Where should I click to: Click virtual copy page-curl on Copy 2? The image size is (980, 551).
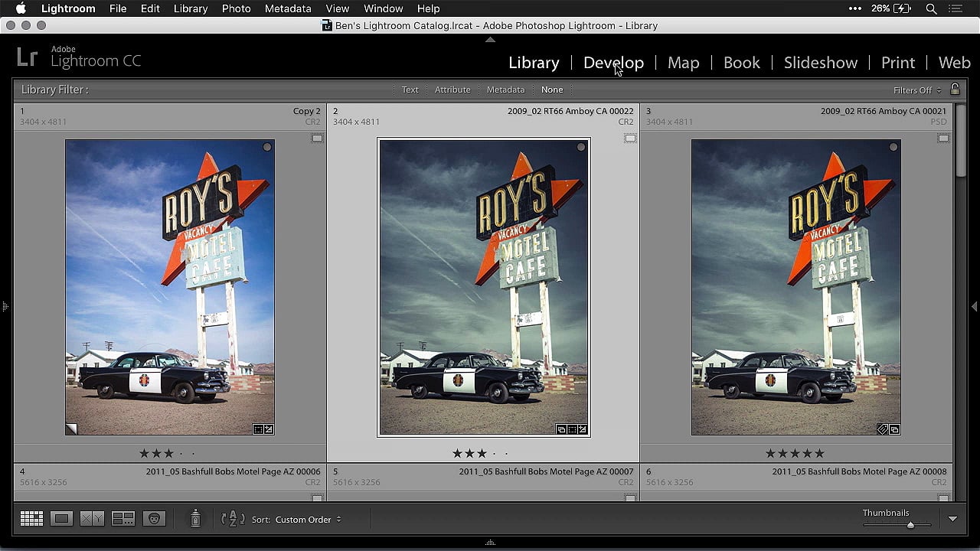click(71, 429)
